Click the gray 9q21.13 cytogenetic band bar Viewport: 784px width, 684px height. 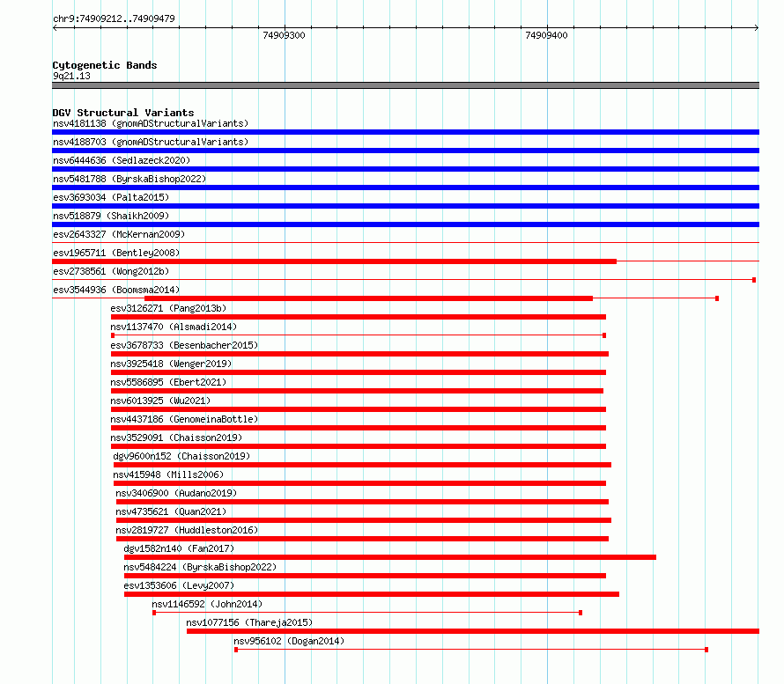click(x=405, y=85)
